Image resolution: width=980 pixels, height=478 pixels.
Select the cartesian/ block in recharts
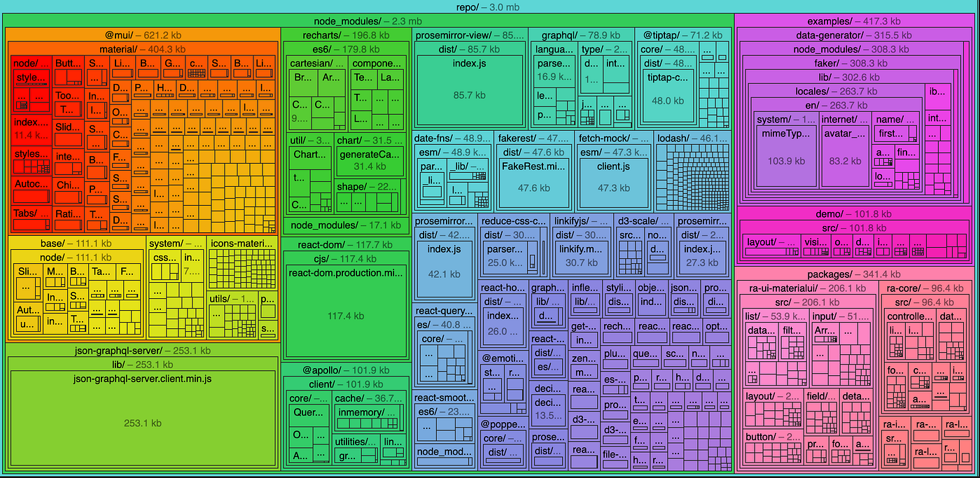(x=317, y=63)
